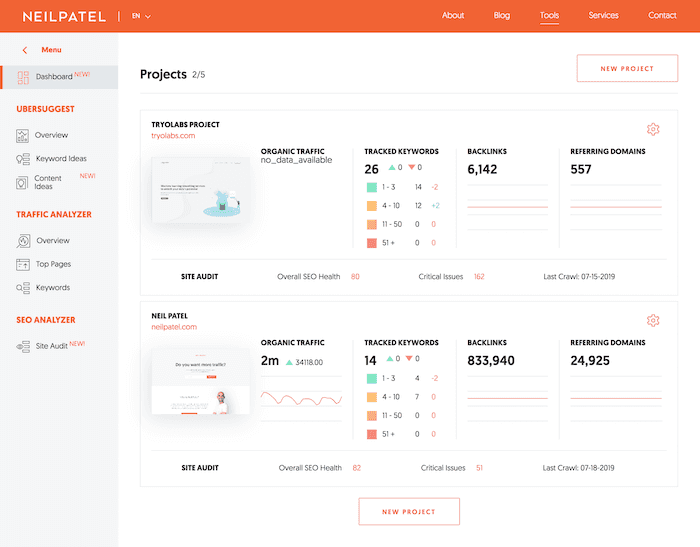700x547 pixels.
Task: Click the Neil Patel website thumbnail
Action: tap(200, 382)
